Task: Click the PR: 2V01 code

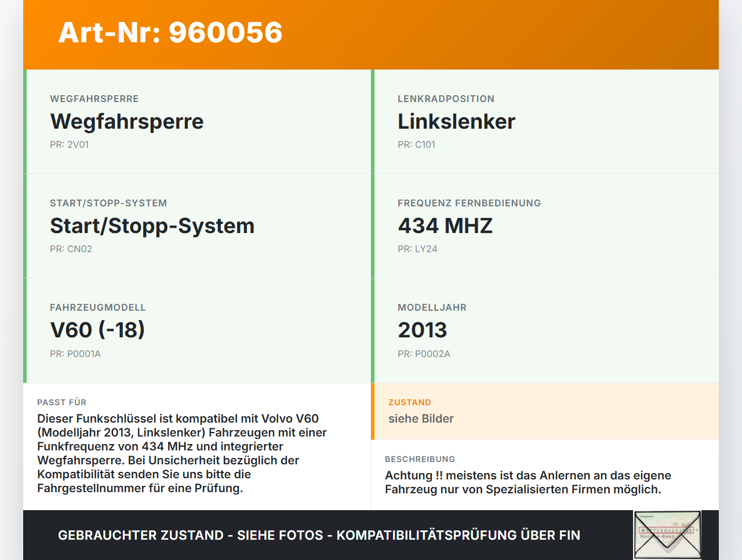Action: pyautogui.click(x=70, y=144)
